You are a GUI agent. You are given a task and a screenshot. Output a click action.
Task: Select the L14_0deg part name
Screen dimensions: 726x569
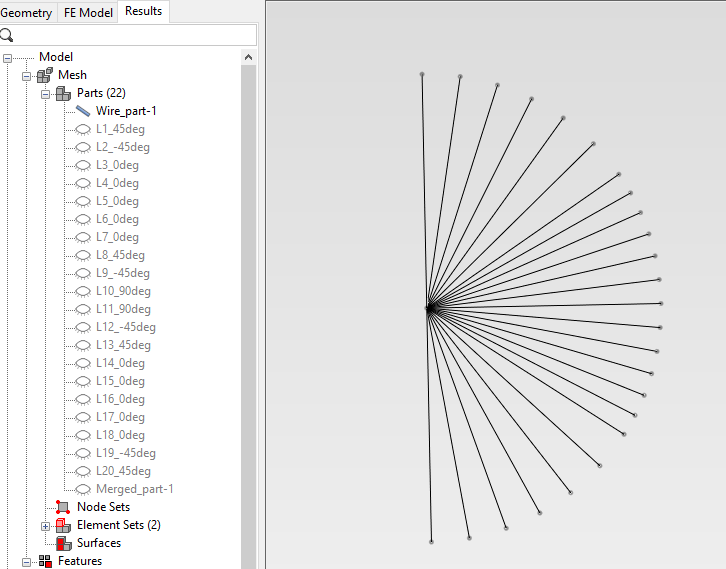click(120, 363)
